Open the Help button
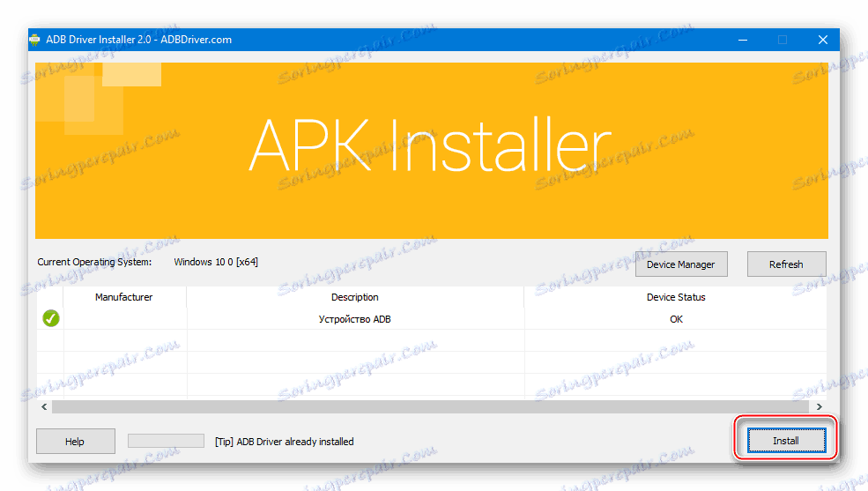 pyautogui.click(x=75, y=441)
